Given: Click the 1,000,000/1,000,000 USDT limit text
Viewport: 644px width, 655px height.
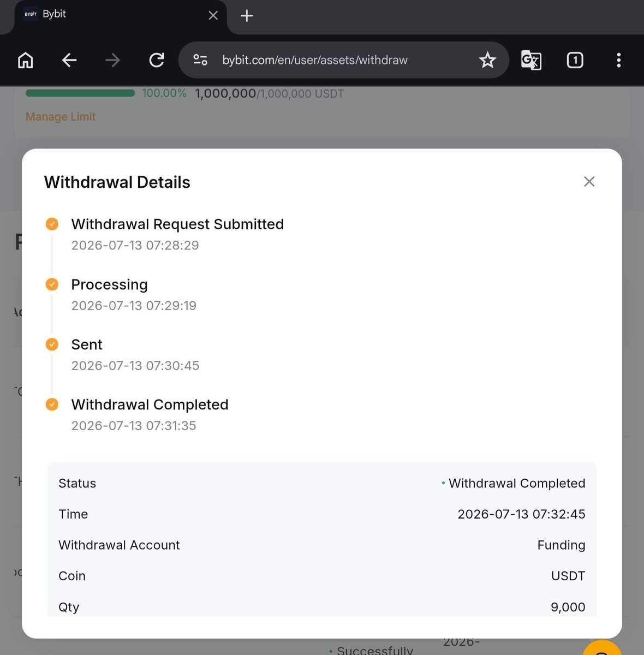Looking at the screenshot, I should point(270,94).
